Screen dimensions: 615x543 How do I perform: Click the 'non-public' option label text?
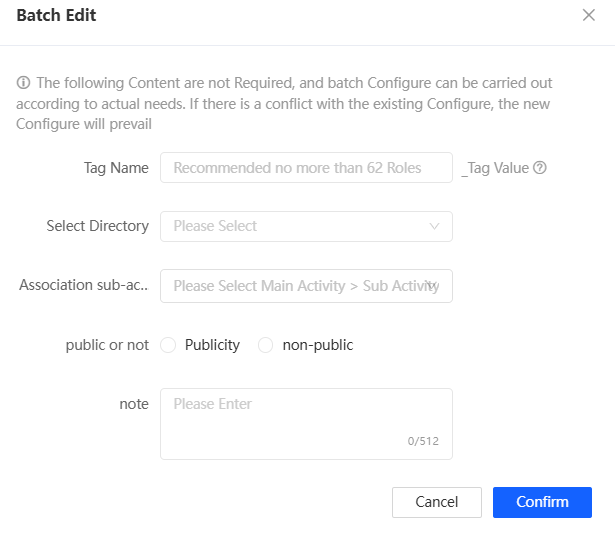(x=317, y=345)
